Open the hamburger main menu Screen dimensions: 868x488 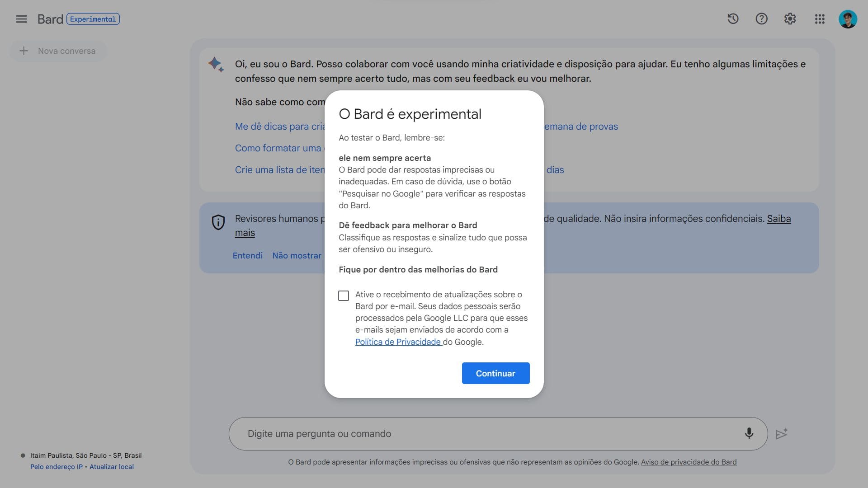21,19
